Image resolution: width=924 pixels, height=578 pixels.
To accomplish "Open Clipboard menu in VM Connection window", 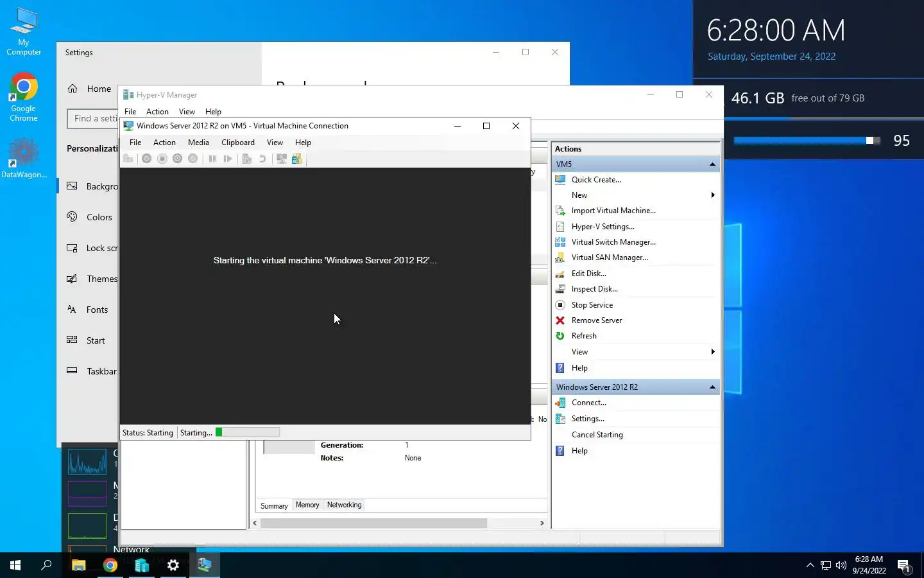I will coord(238,143).
